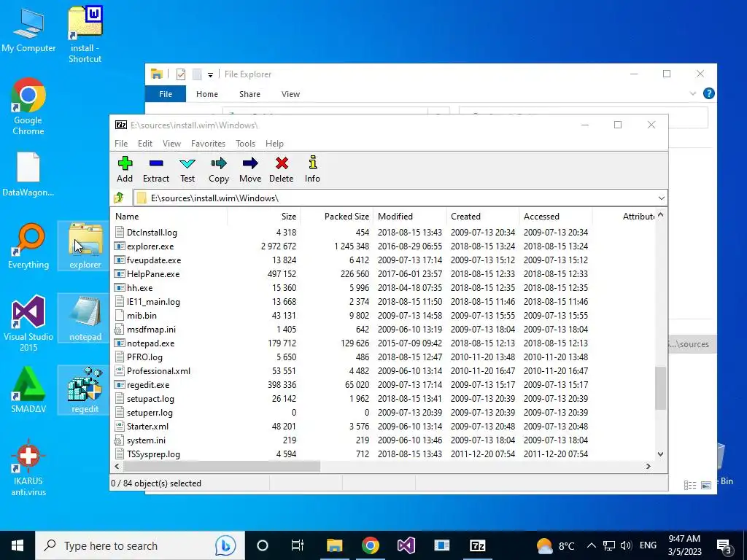The height and width of the screenshot is (560, 747).
Task: Sort by the Modified column
Action: click(410, 216)
